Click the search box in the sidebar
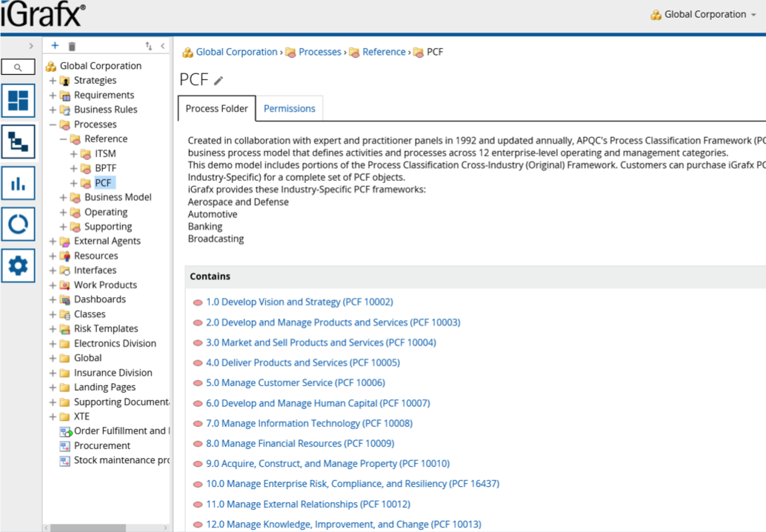 pyautogui.click(x=18, y=67)
